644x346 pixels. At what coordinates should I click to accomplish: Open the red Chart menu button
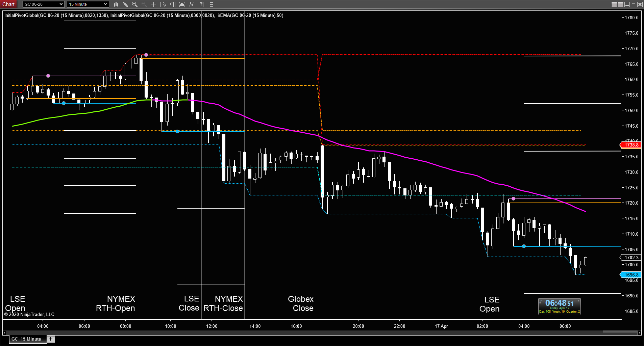pyautogui.click(x=9, y=4)
